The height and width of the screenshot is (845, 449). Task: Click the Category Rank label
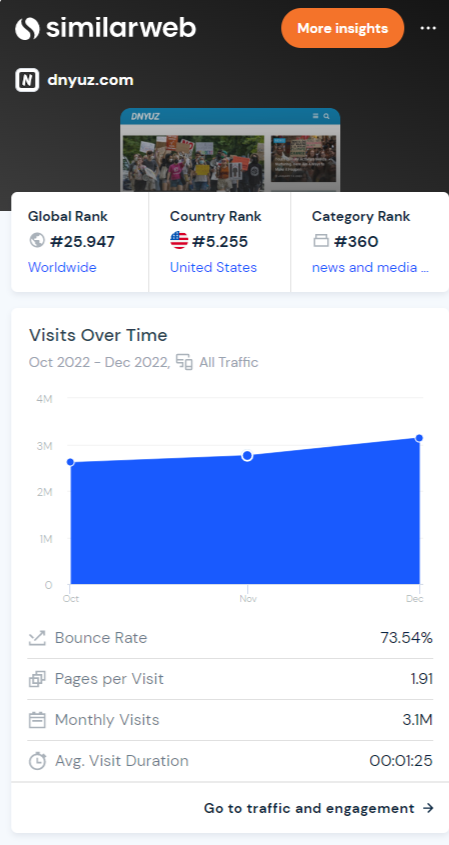361,217
